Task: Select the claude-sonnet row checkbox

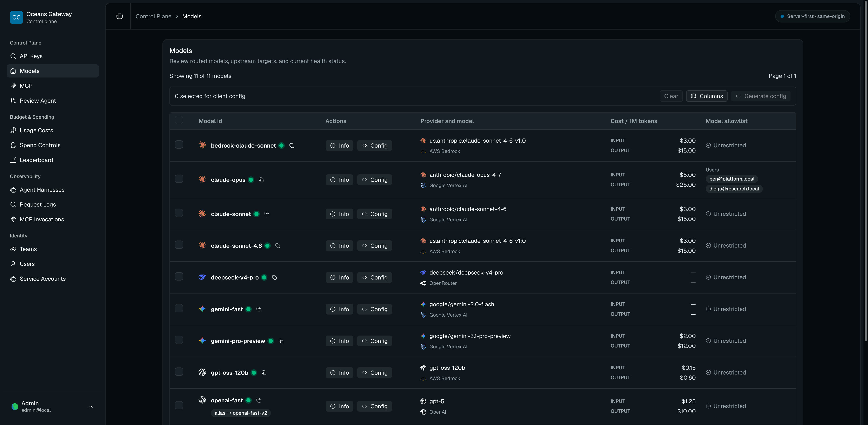Action: click(x=179, y=213)
